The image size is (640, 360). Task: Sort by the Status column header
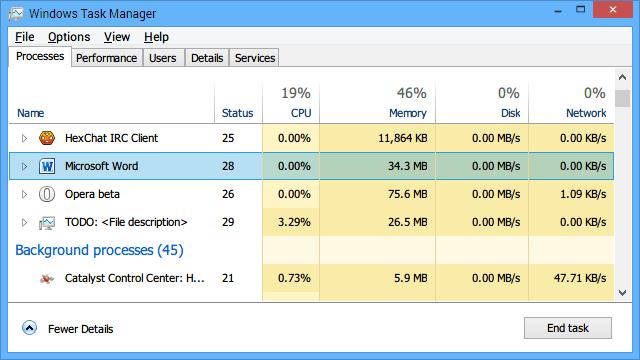pos(238,113)
